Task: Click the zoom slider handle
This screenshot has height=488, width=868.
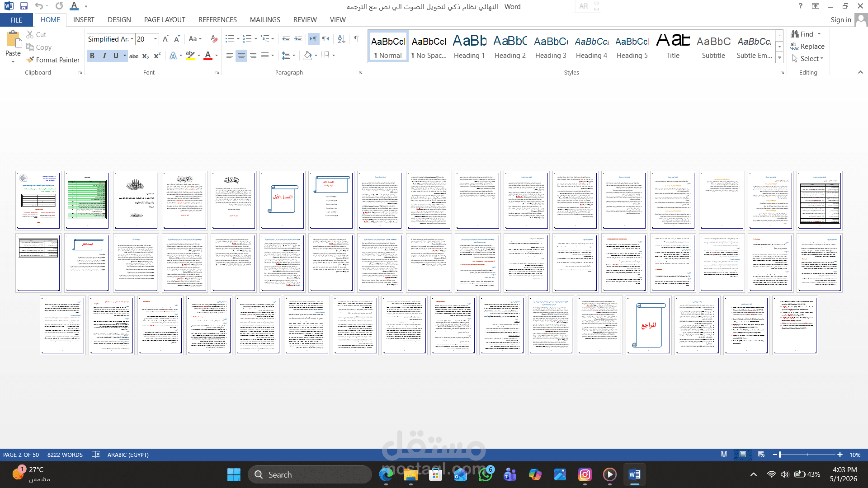Action: (780, 455)
